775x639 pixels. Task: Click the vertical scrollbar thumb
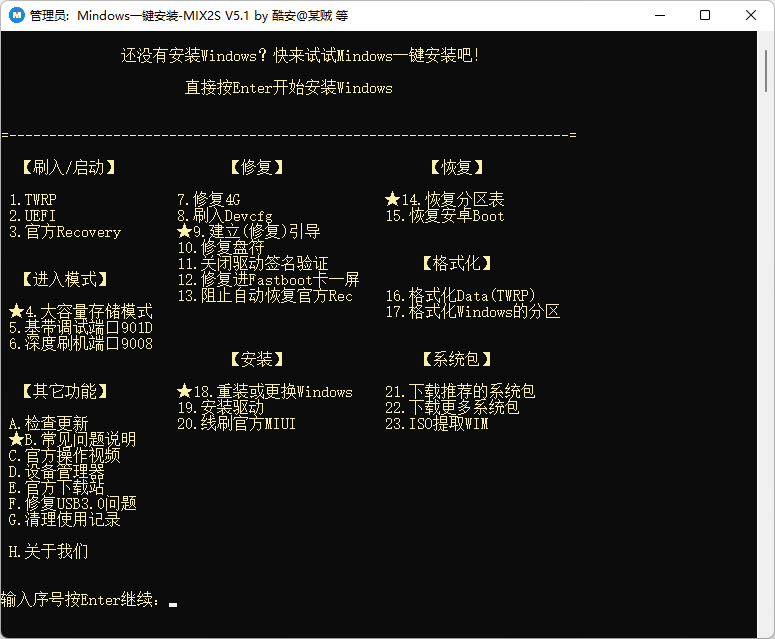pyautogui.click(x=766, y=70)
